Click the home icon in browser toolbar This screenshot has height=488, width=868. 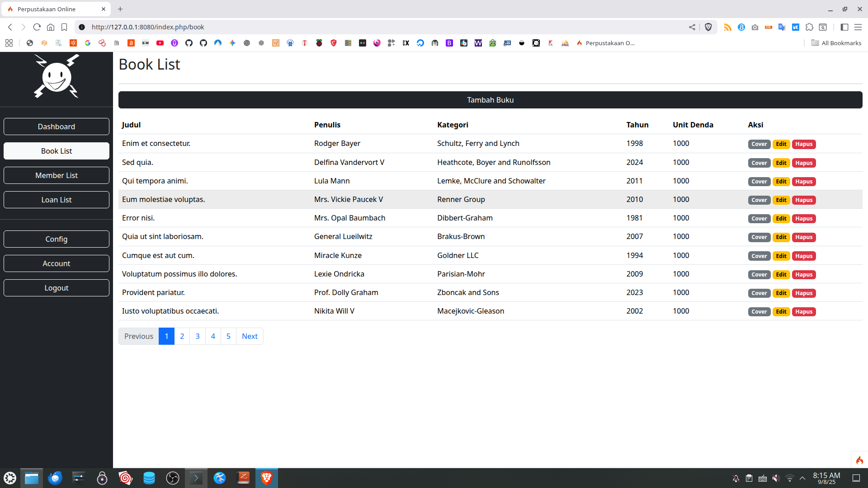51,27
